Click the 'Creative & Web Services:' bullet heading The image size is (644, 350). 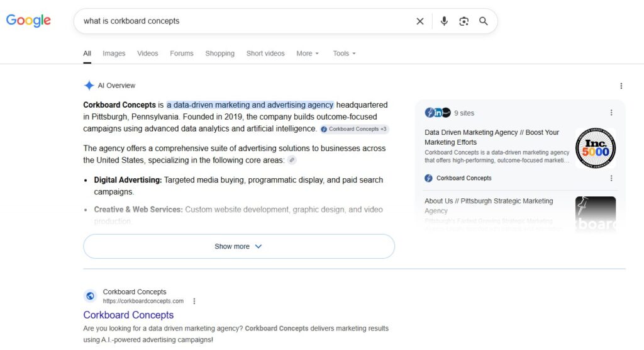[x=138, y=210]
